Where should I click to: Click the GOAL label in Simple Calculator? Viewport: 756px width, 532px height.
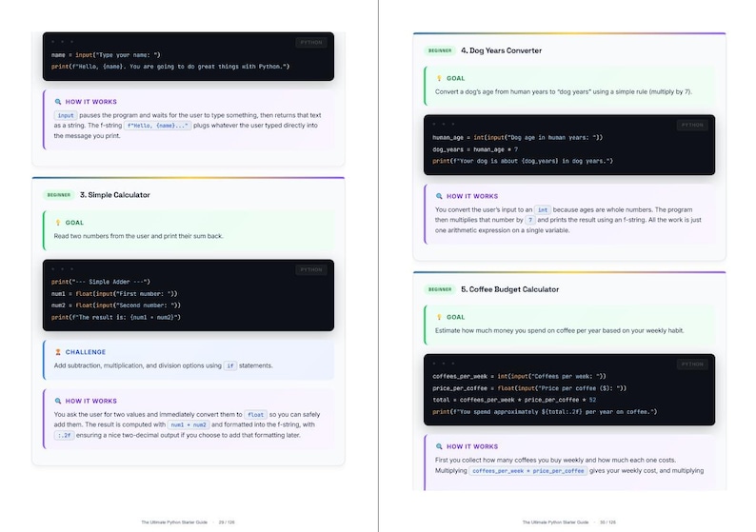(74, 223)
